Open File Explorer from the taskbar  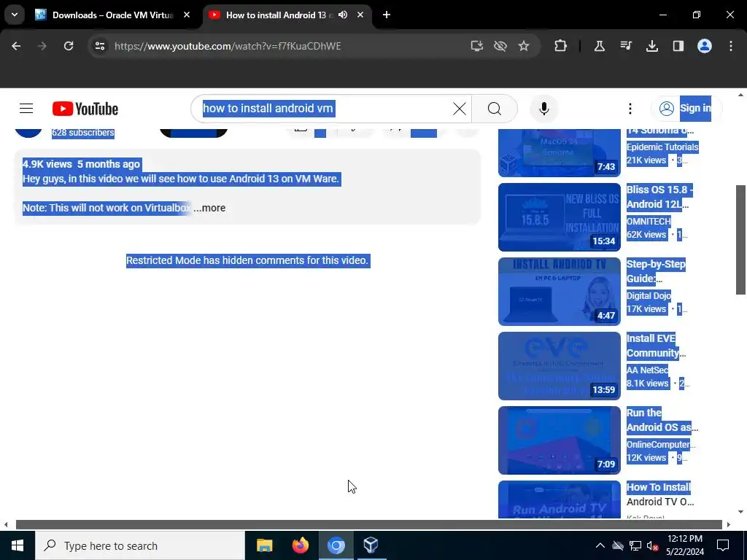pos(264,545)
